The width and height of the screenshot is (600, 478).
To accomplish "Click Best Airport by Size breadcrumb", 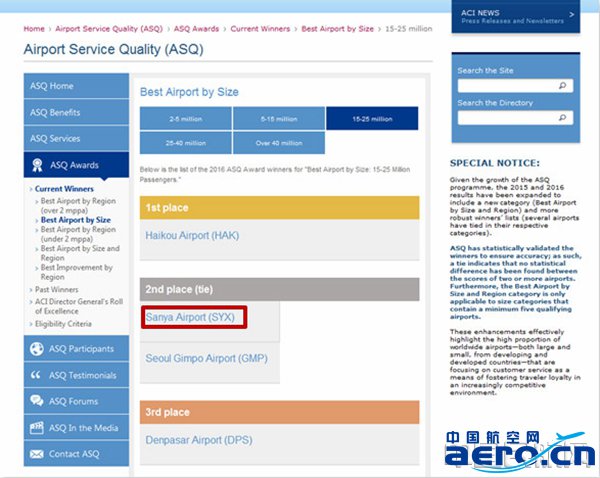I will (x=338, y=29).
